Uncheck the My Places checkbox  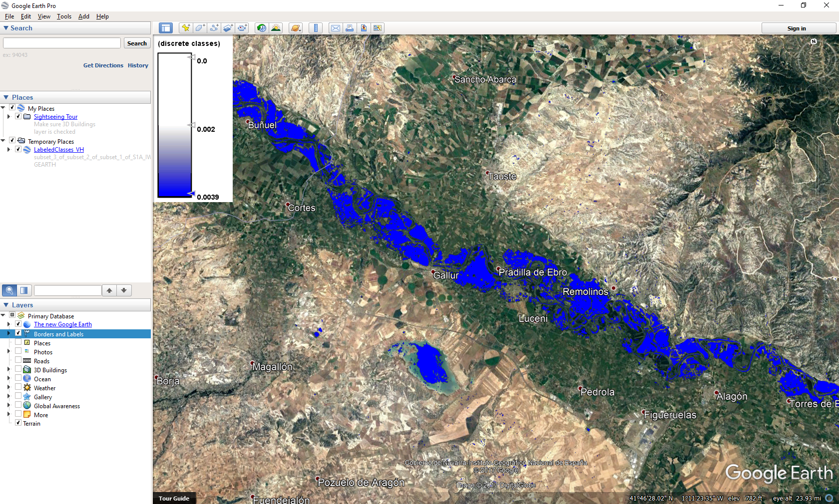(12, 107)
